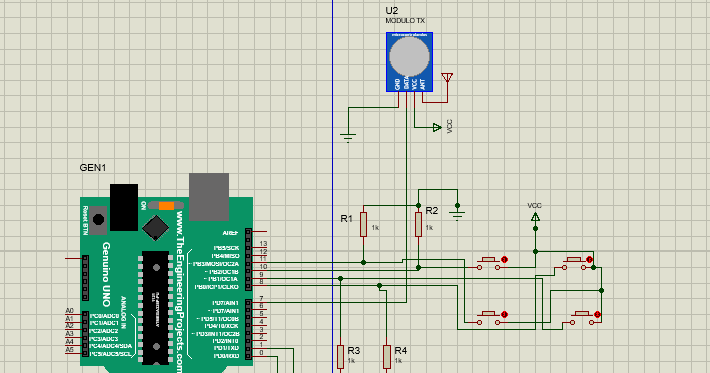Click the VCC arrow terminal beside U2
Viewport: 710px width, 373px height.
coord(437,128)
